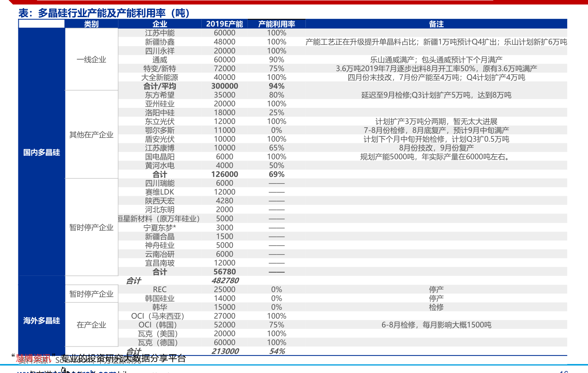Click the OCI（马来西亚） cell
588x373 pixels.
158,316
